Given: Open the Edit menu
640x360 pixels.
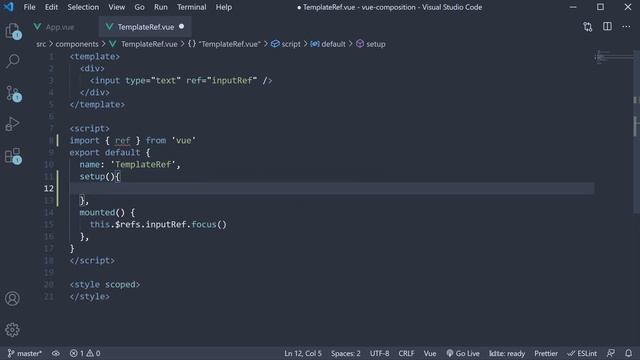Looking at the screenshot, I should tap(51, 7).
